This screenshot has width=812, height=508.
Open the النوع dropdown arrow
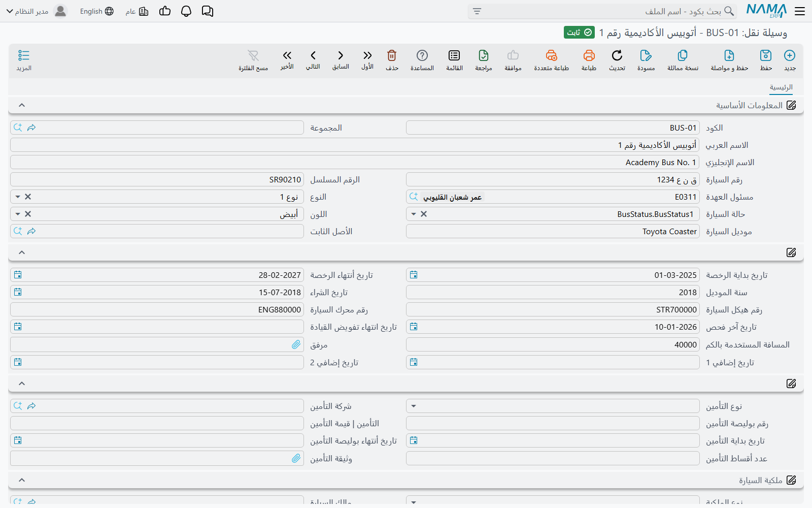(x=18, y=197)
